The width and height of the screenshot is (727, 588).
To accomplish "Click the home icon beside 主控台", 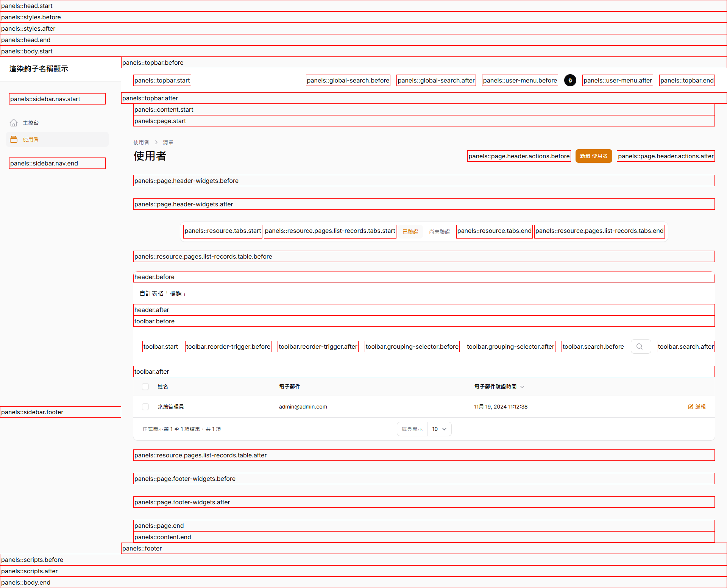I will (x=14, y=123).
